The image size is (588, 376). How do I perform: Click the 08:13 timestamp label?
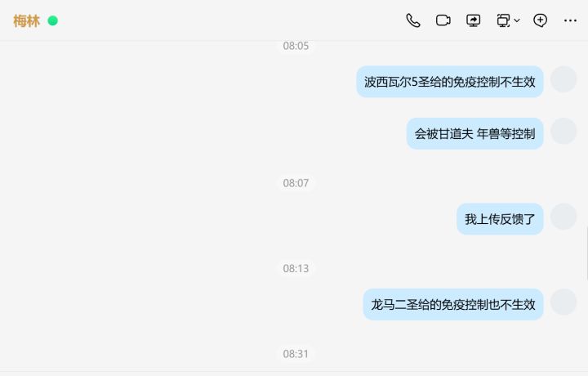click(296, 269)
